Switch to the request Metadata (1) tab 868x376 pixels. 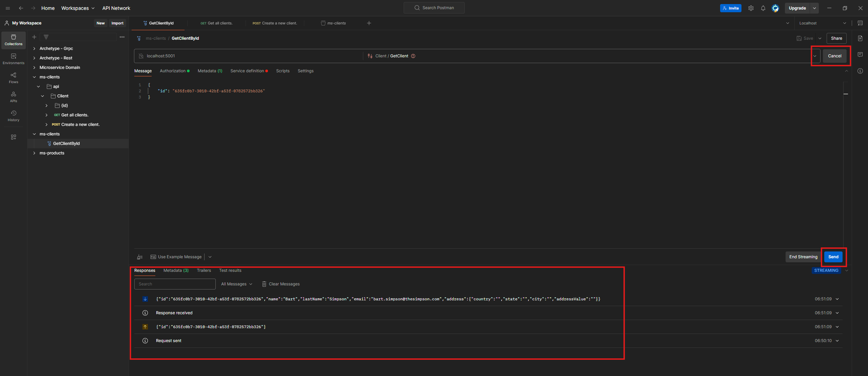point(210,71)
